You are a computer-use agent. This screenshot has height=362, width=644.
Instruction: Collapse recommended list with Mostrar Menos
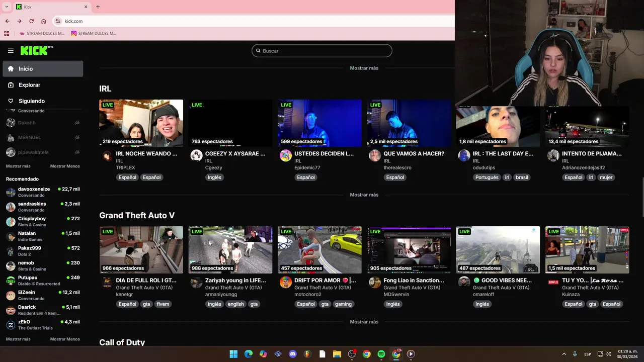(65, 339)
